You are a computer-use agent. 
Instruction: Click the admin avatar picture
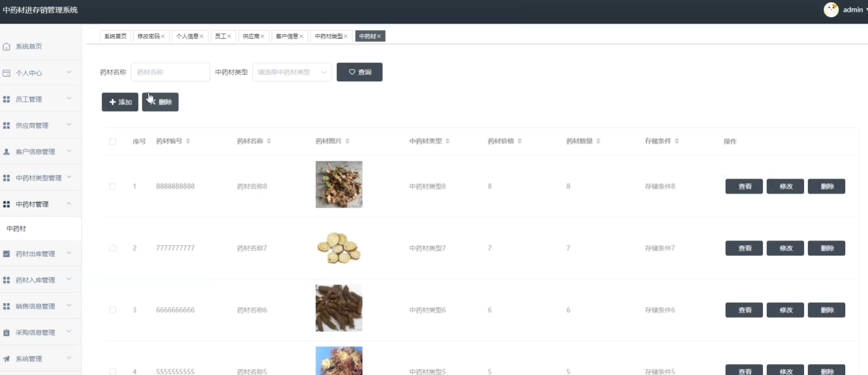click(x=831, y=9)
